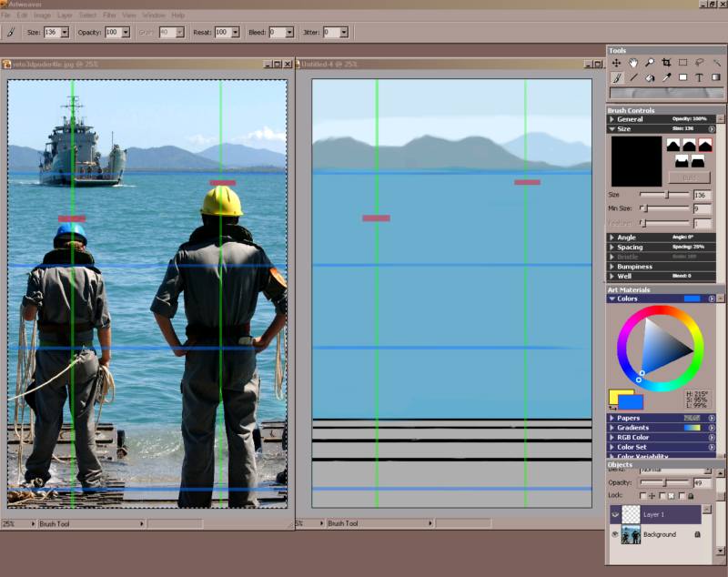The image size is (728, 577).
Task: Click the brush icon in the options bar
Action: 11,32
